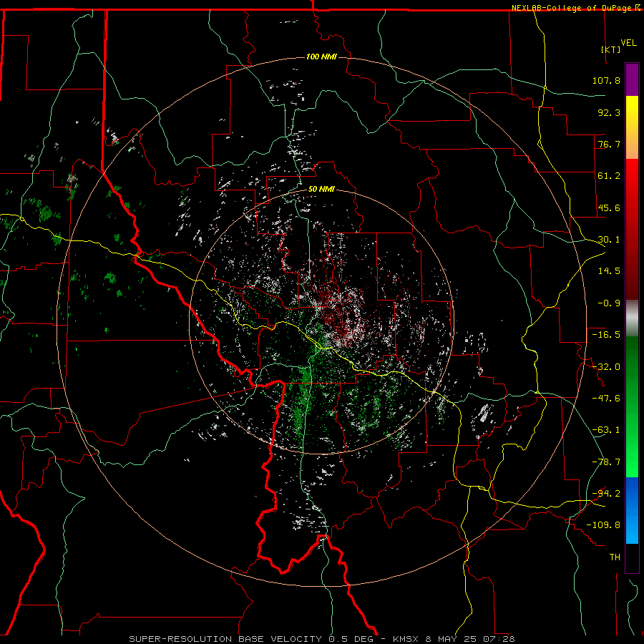Click the blue segment of color bar
The image size is (644, 644).
click(x=632, y=510)
